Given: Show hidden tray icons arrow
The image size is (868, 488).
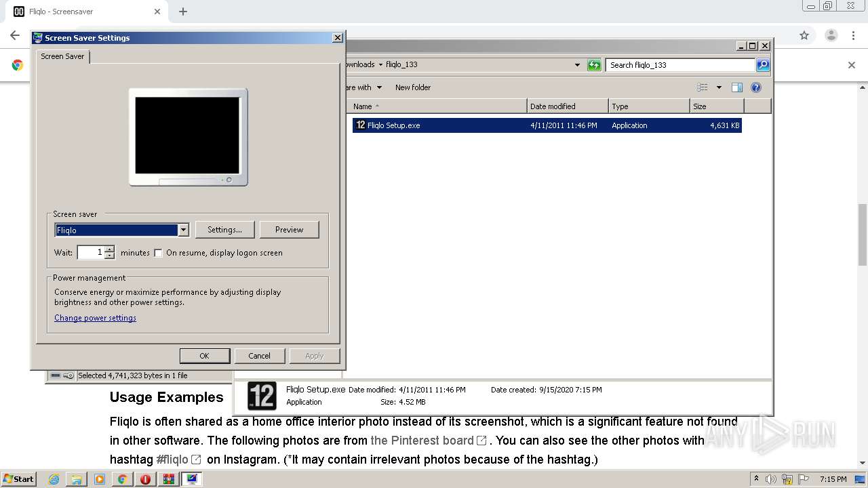Looking at the screenshot, I should click(x=756, y=479).
